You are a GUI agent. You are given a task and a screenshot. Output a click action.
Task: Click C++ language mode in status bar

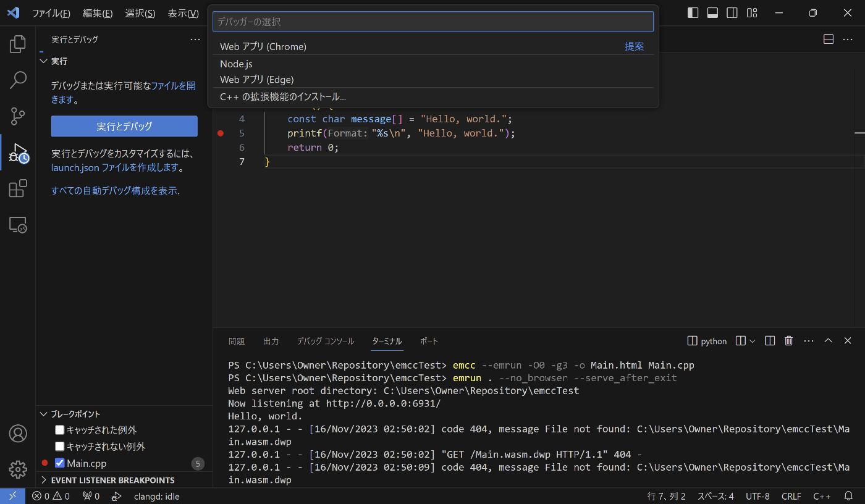point(822,496)
